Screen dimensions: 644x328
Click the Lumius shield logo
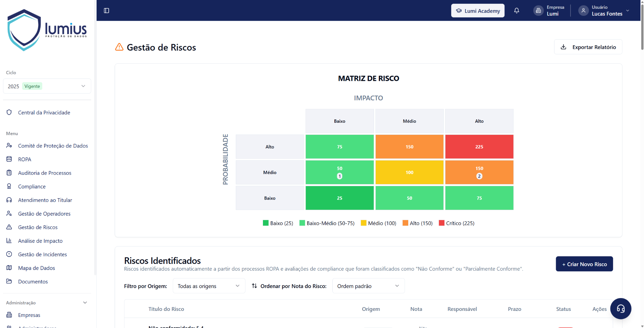pyautogui.click(x=24, y=30)
